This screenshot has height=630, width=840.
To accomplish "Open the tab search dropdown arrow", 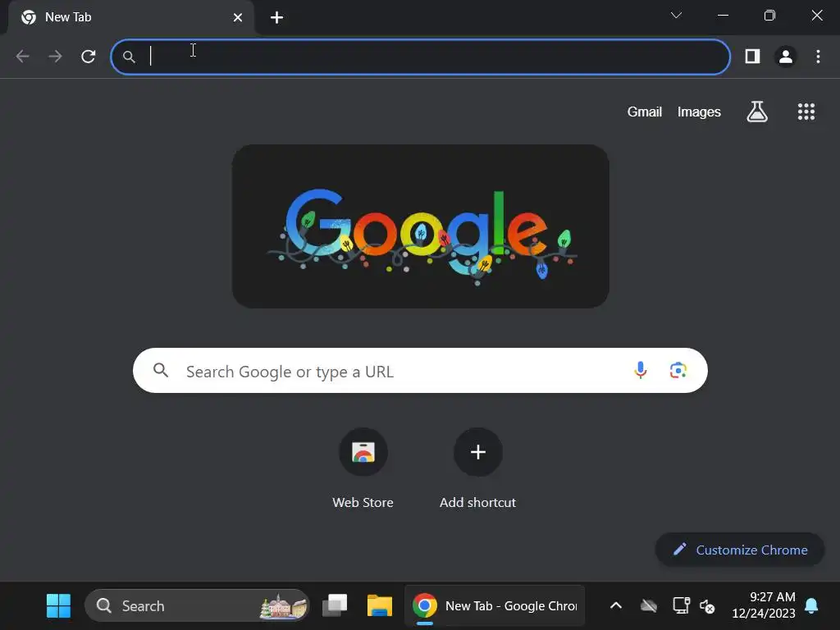I will tap(676, 16).
